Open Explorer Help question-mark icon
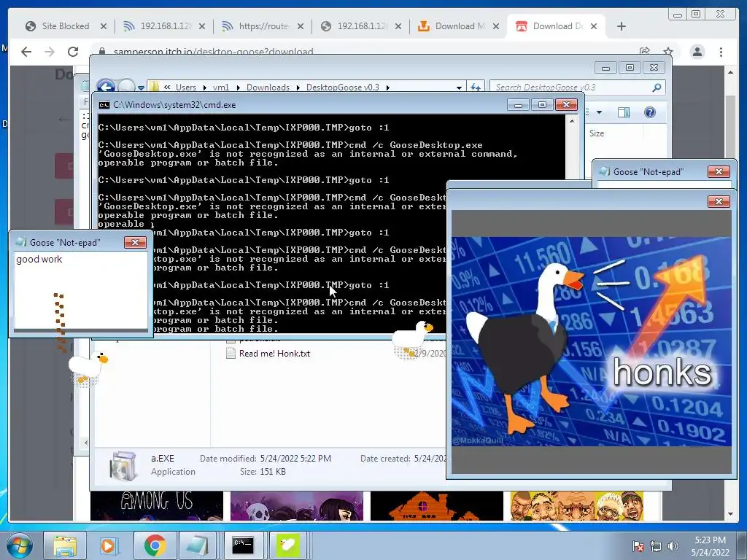This screenshot has height=560, width=747. (649, 112)
